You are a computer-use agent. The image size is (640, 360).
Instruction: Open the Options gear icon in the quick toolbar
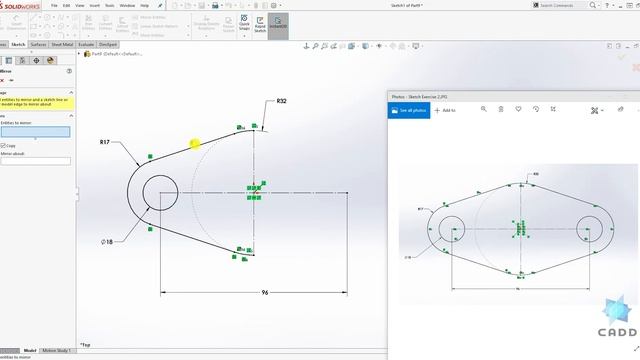[x=274, y=6]
